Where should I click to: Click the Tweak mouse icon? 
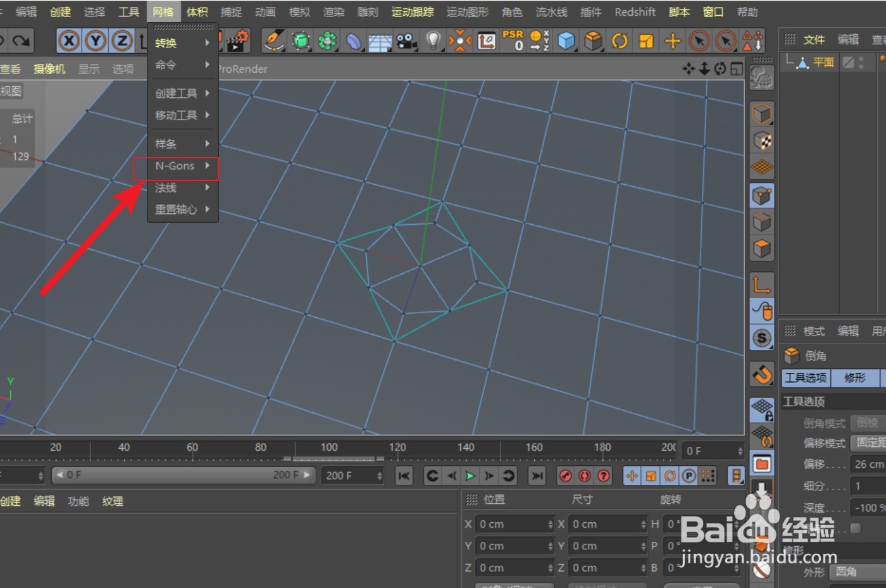[x=762, y=311]
